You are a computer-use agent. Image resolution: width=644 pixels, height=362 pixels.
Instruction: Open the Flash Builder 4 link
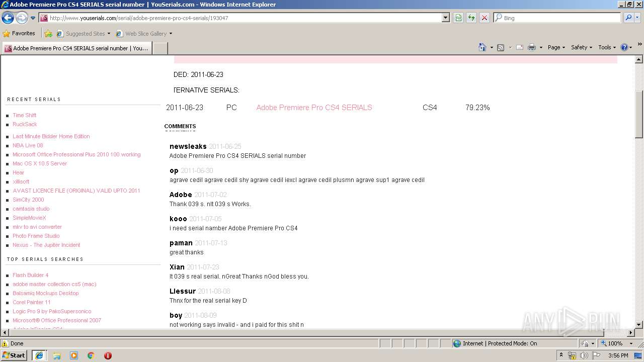31,275
